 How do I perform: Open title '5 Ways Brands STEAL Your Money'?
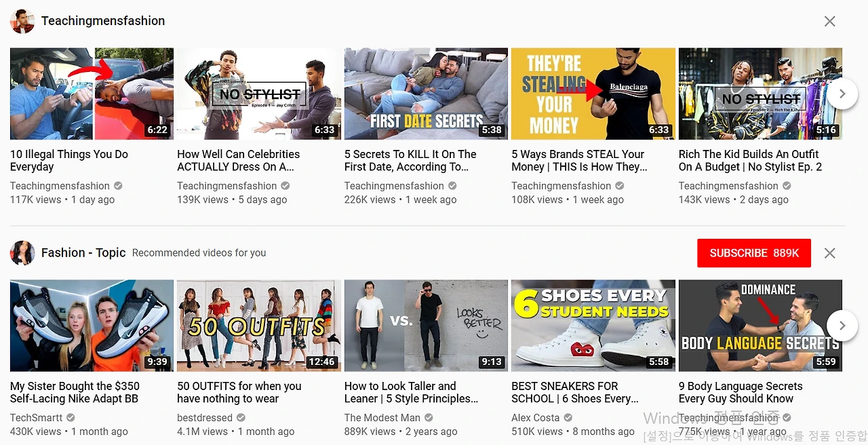(x=579, y=161)
